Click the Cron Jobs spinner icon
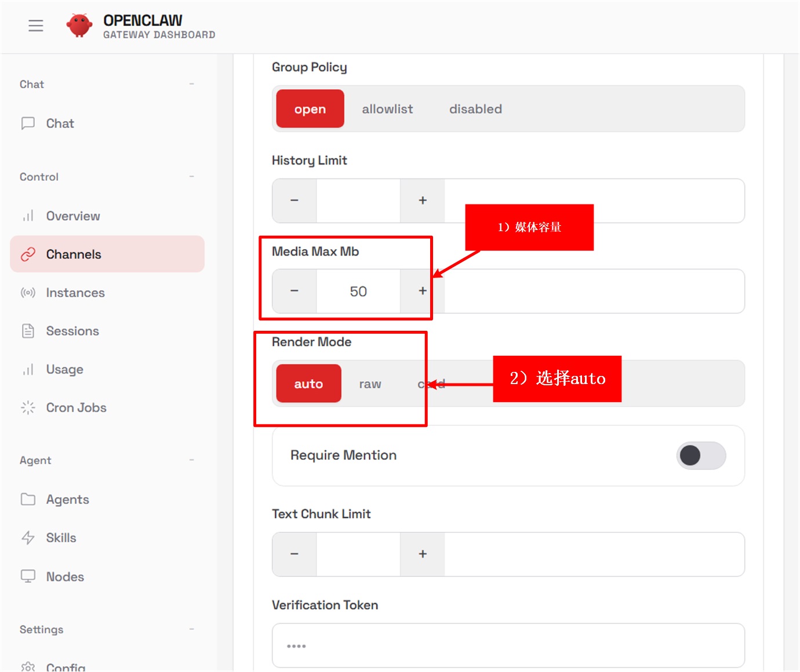Image resolution: width=800 pixels, height=672 pixels. pos(28,408)
